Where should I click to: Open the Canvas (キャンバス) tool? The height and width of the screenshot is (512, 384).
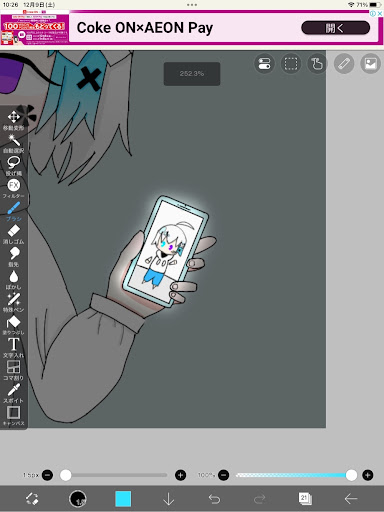pyautogui.click(x=13, y=416)
